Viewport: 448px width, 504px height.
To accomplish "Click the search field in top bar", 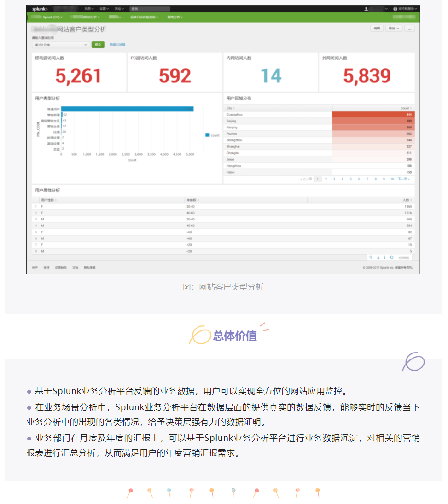I will pyautogui.click(x=150, y=9).
